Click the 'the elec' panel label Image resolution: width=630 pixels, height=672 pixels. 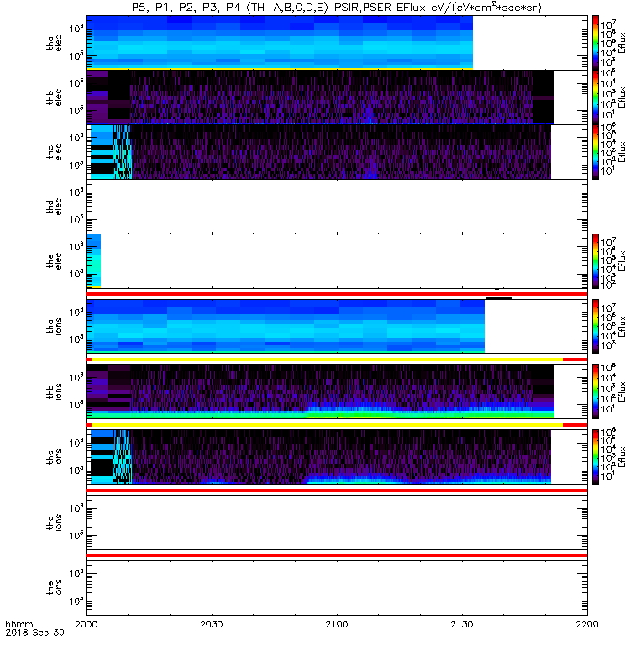(55, 261)
